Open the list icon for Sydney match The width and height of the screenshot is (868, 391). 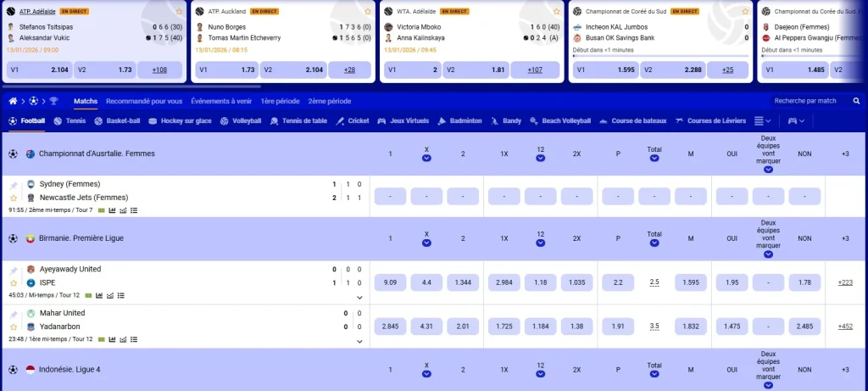134,210
